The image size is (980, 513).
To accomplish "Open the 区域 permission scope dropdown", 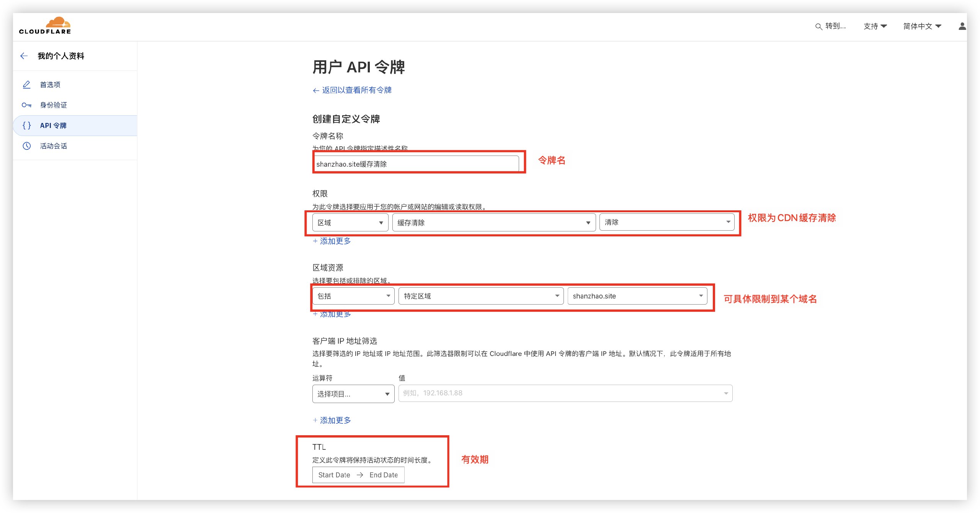I will tap(350, 223).
